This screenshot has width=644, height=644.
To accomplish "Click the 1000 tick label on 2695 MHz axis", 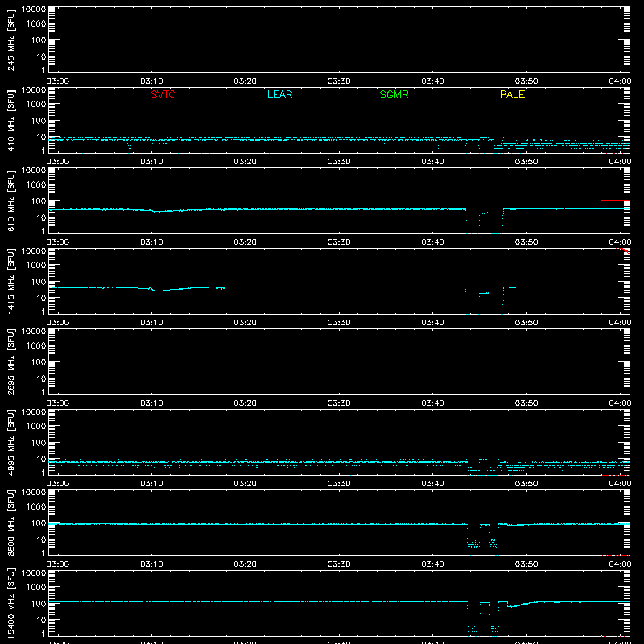I will 36,346.
